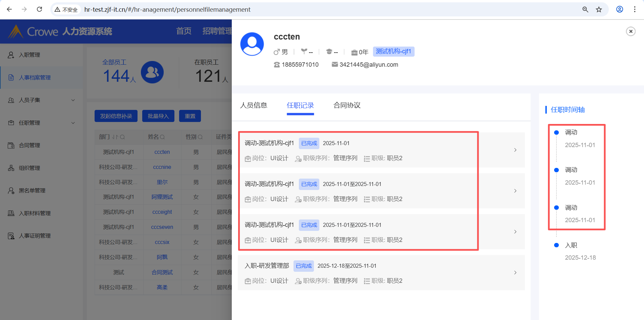Click the email 3421445@aliyun.com
The width and height of the screenshot is (644, 320).
[369, 65]
